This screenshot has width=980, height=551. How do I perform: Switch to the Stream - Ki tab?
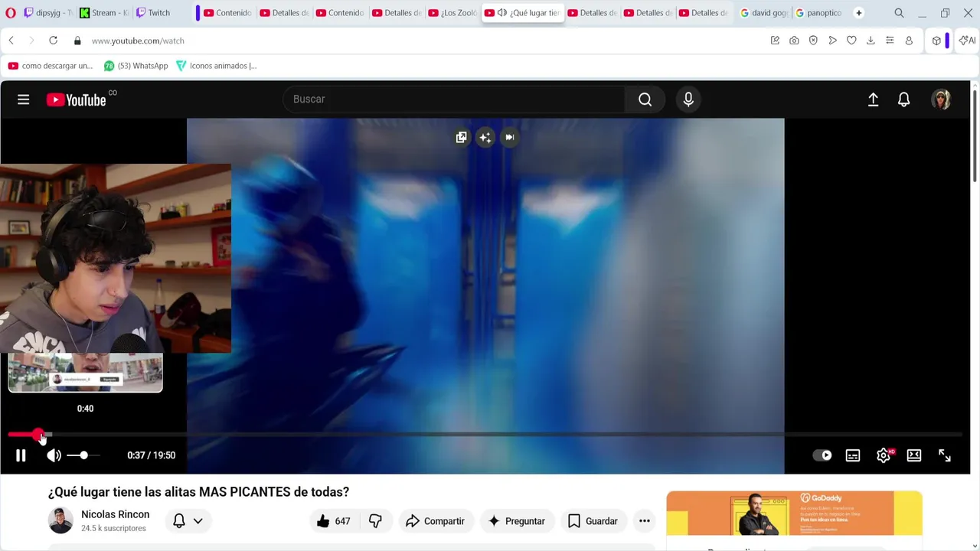tap(105, 13)
